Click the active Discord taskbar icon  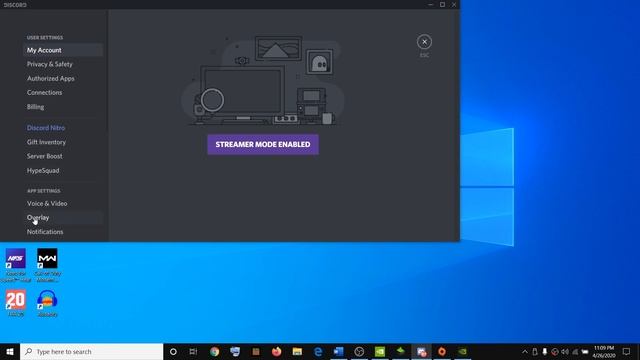coord(421,351)
